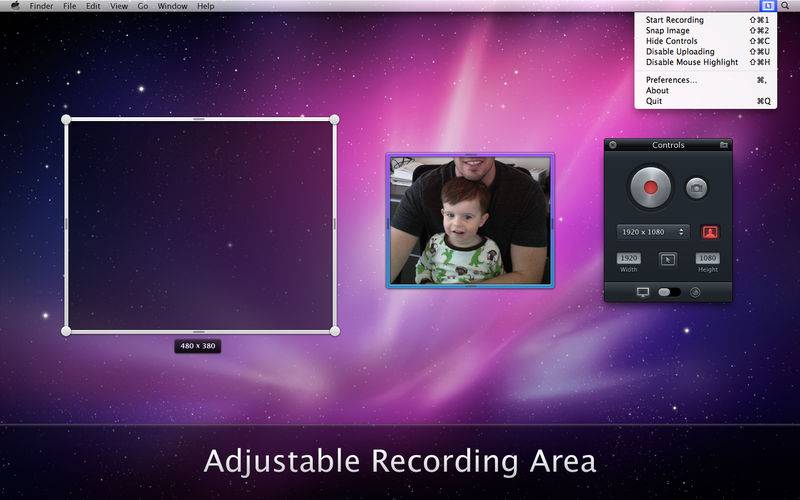Open the File menu
800x500 pixels.
click(x=69, y=6)
